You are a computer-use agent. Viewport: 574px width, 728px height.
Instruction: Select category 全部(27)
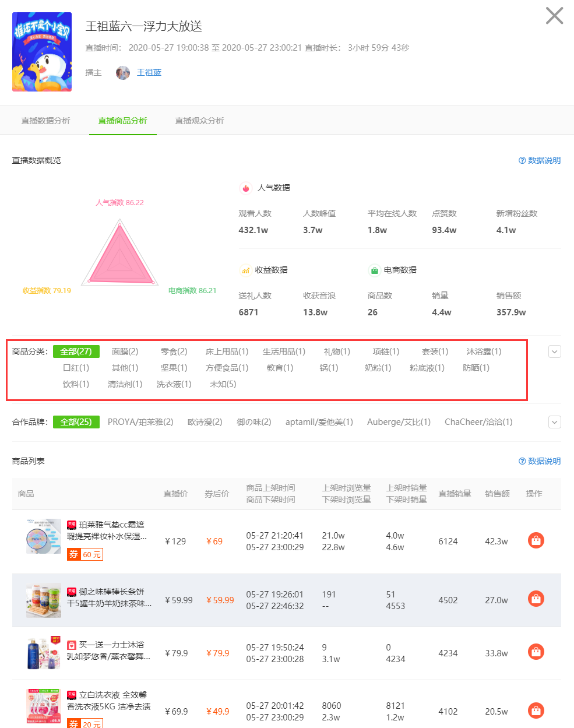tap(76, 351)
